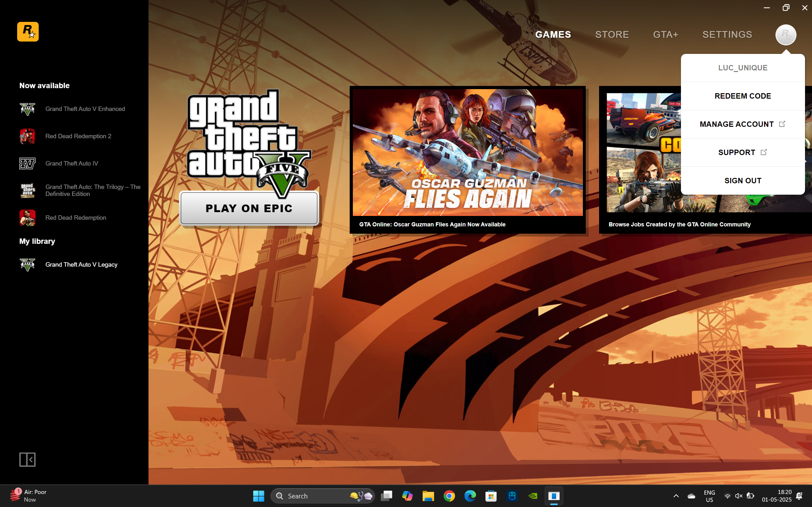Switch to the GAMES tab

tap(553, 35)
